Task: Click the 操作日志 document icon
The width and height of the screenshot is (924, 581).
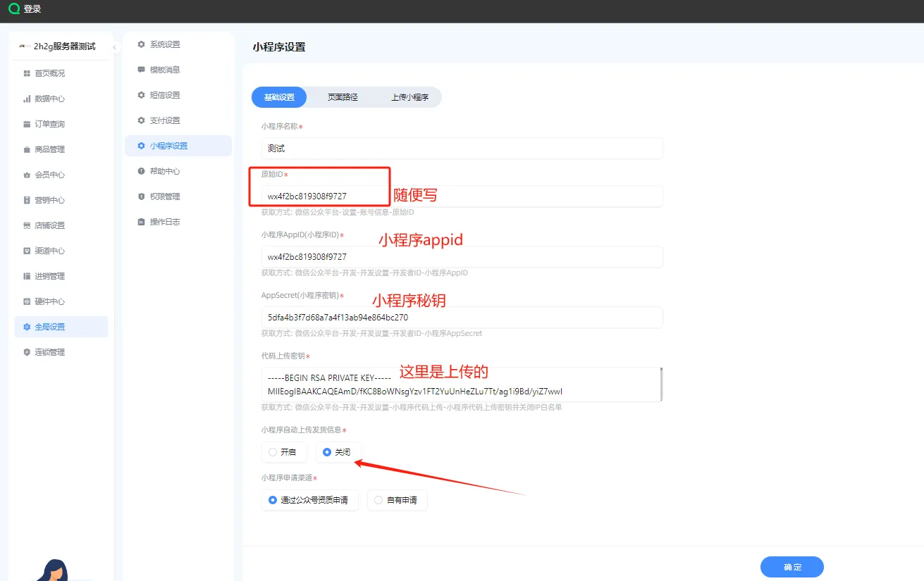Action: coord(141,222)
